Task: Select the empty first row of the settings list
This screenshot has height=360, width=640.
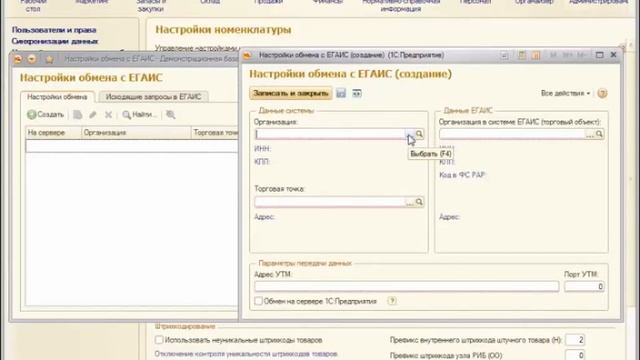Action: (x=131, y=146)
